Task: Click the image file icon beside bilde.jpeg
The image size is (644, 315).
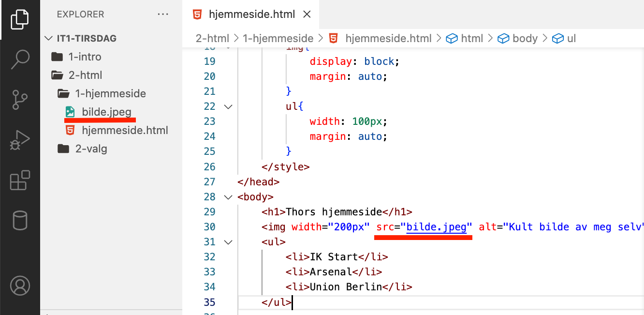Action: (x=70, y=112)
